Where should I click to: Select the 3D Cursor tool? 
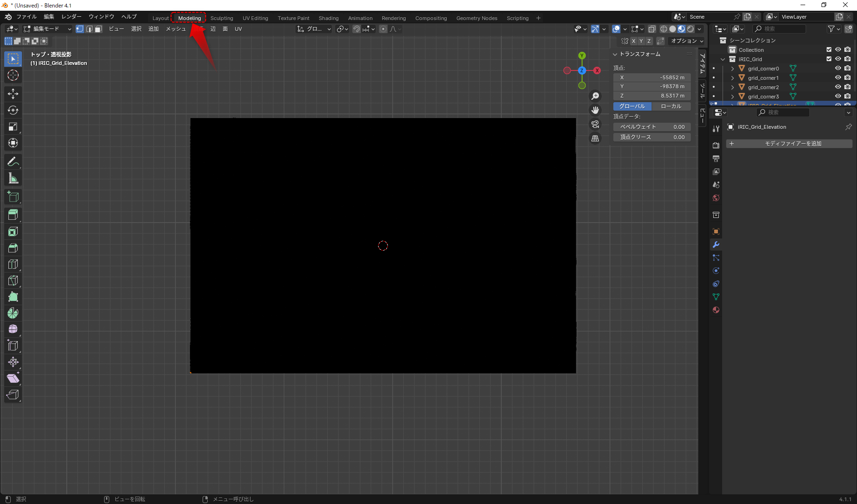point(13,75)
